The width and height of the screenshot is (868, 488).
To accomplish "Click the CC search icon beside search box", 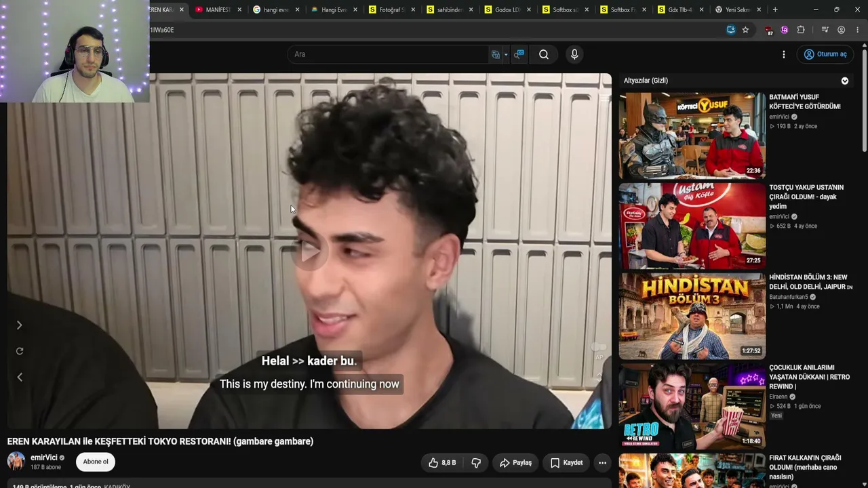I will pos(519,54).
